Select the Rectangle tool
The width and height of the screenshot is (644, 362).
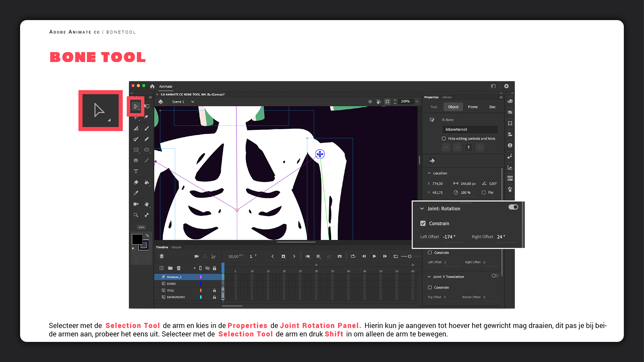[136, 150]
